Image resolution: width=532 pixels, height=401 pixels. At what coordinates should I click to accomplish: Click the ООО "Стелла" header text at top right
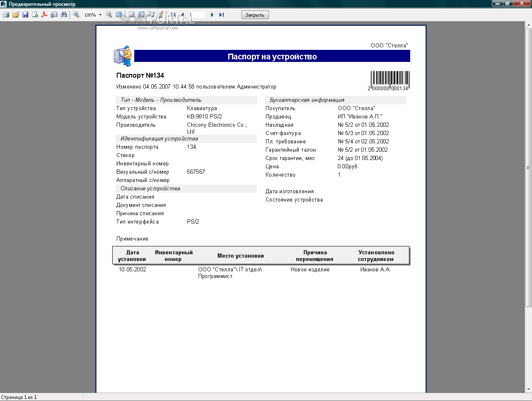(x=389, y=45)
